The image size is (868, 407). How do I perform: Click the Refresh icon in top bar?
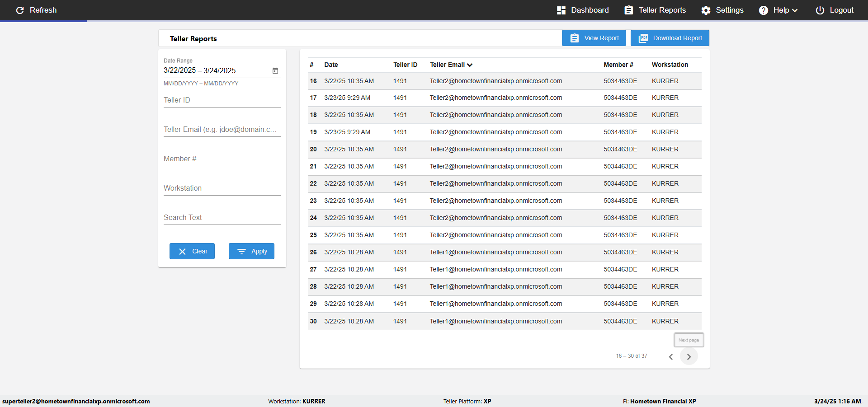20,10
